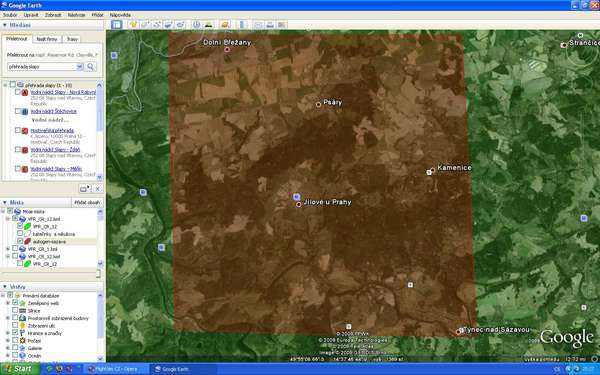Collapse the Vrstvy panel triangle
Image resolution: width=600 pixels, height=375 pixels.
click(5, 287)
